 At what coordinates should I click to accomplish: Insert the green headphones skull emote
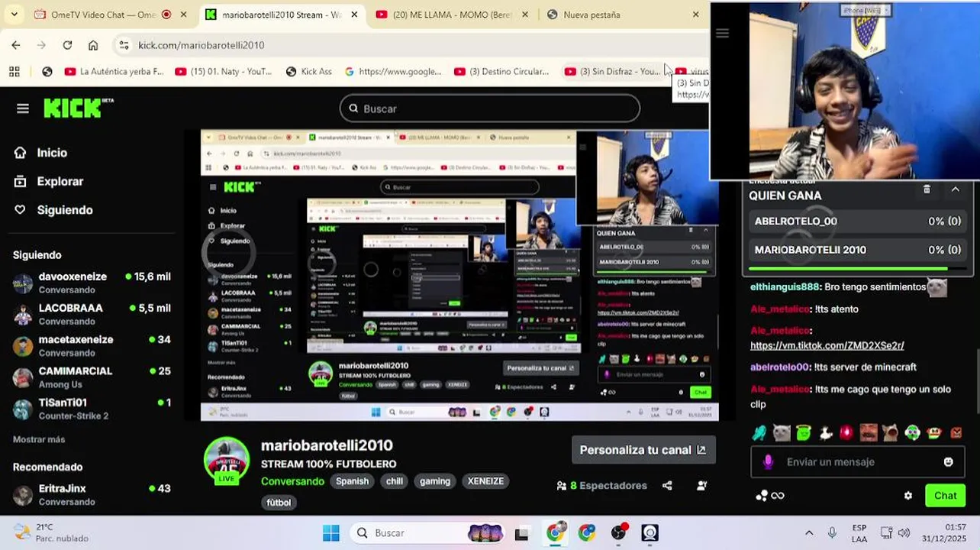[912, 433]
